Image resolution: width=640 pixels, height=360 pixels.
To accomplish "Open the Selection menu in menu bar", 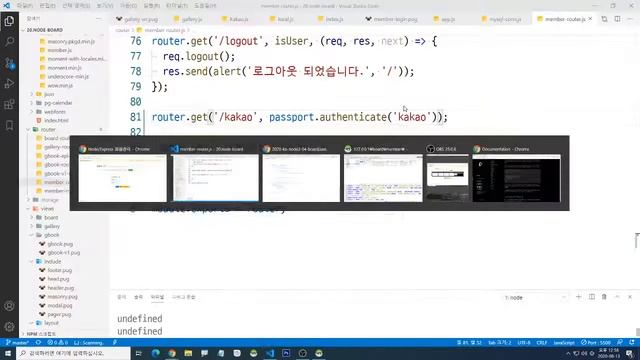I will pos(76,6).
